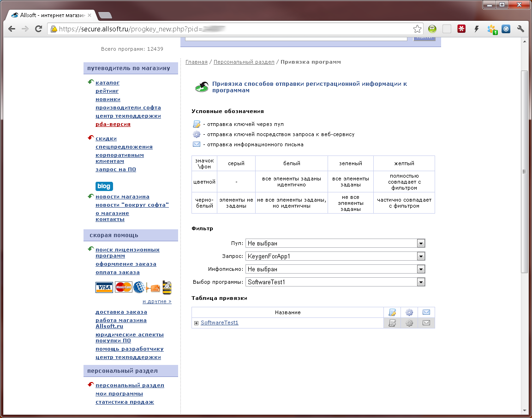Image resolution: width=532 pixels, height=418 pixels.
Task: Open a new tab button
Action: [105, 15]
